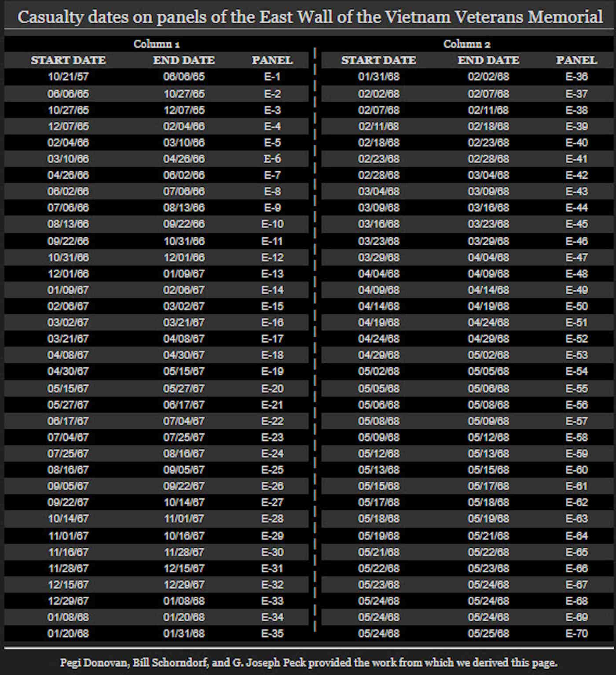
Task: Click the 05/25/68 end date cell
Action: (488, 634)
